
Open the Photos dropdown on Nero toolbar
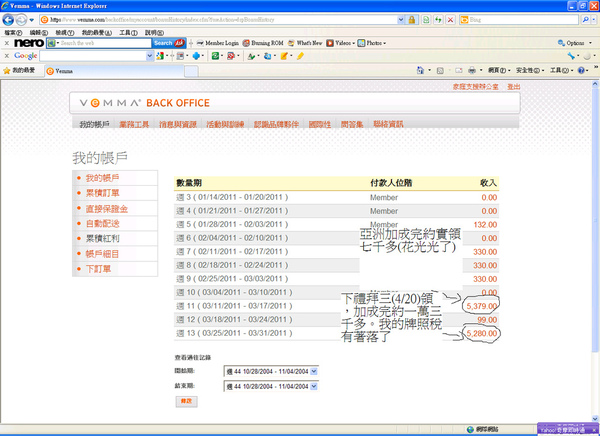(372, 43)
